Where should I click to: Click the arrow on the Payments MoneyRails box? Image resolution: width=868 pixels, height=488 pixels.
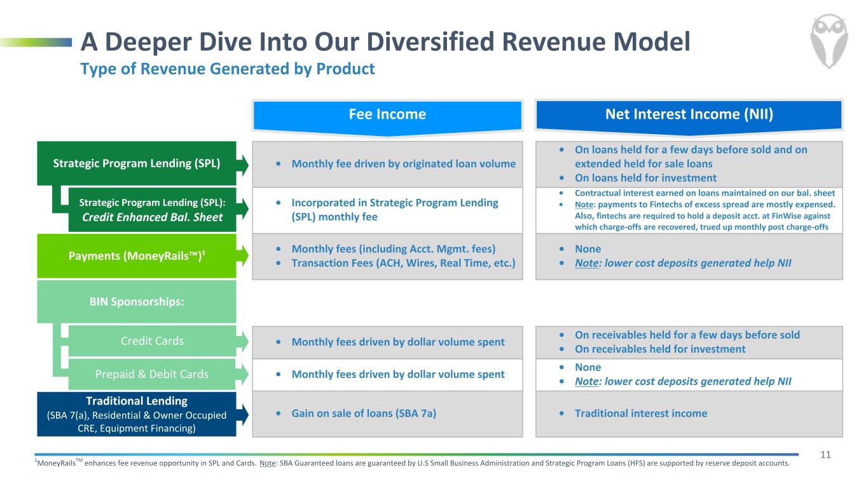pos(242,255)
